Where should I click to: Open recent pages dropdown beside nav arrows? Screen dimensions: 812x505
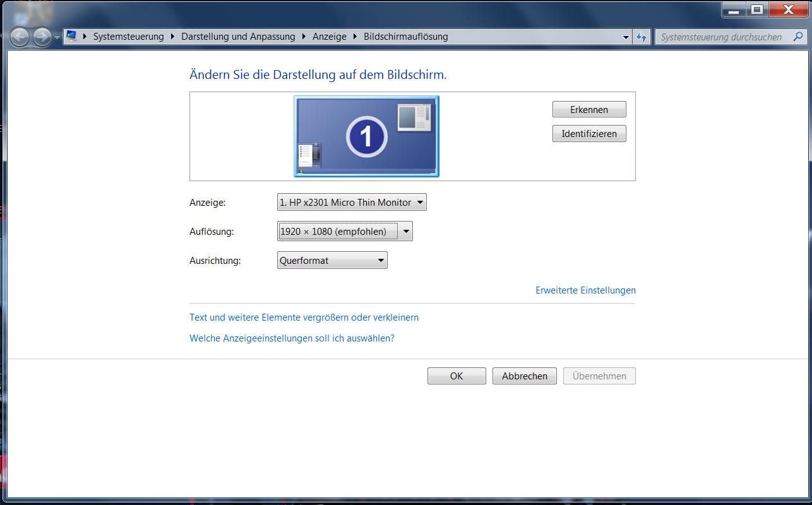coord(57,37)
